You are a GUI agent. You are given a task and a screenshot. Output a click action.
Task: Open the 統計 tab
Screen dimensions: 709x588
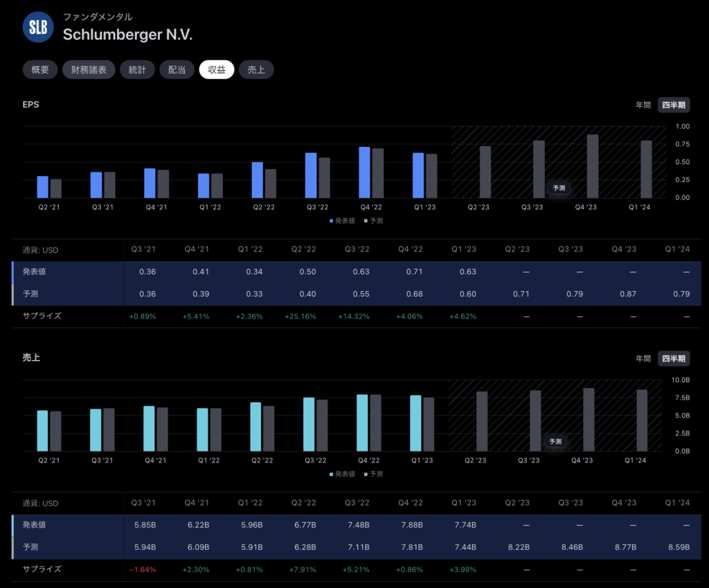tap(137, 70)
